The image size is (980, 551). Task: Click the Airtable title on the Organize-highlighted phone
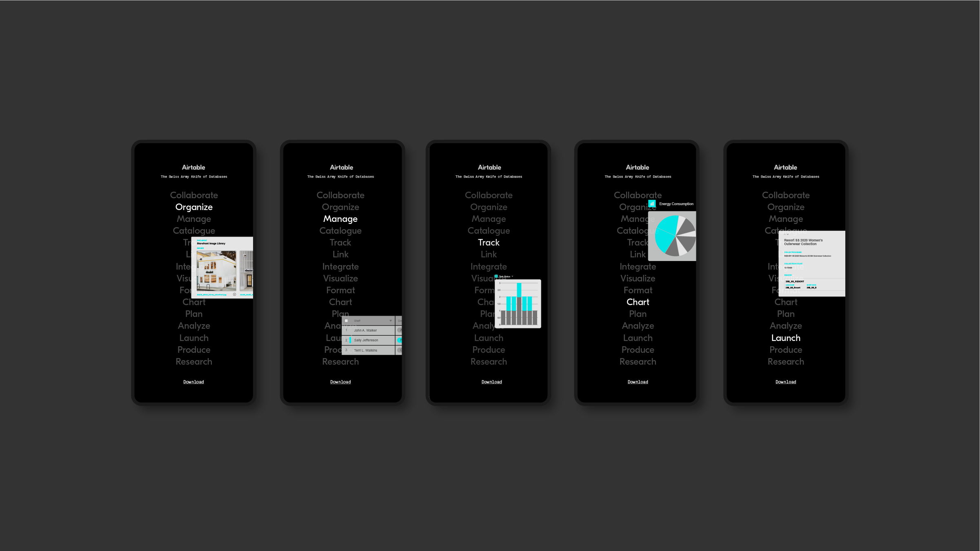click(x=193, y=168)
